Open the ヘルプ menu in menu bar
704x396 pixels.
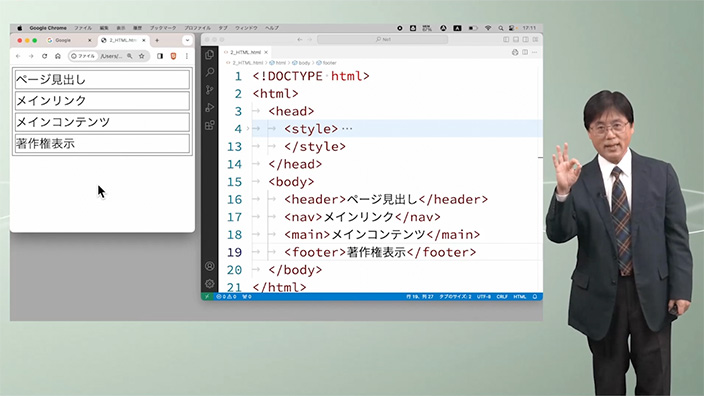click(272, 28)
